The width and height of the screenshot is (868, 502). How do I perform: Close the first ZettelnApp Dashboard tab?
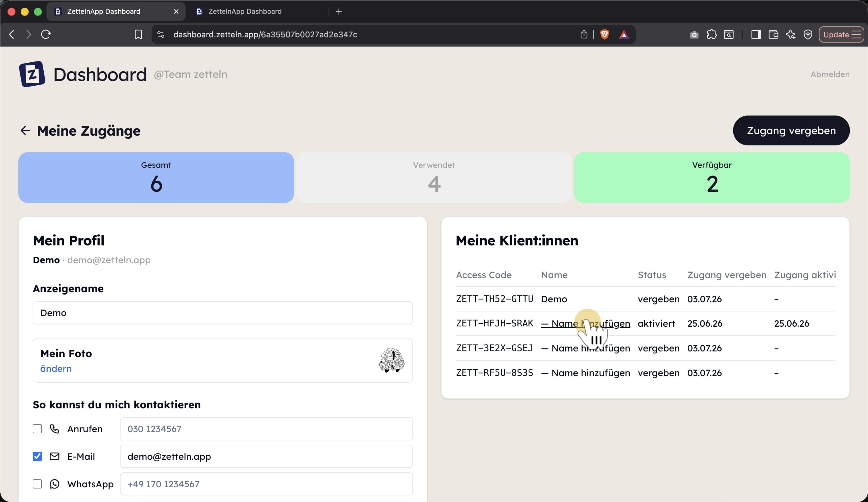tap(176, 11)
